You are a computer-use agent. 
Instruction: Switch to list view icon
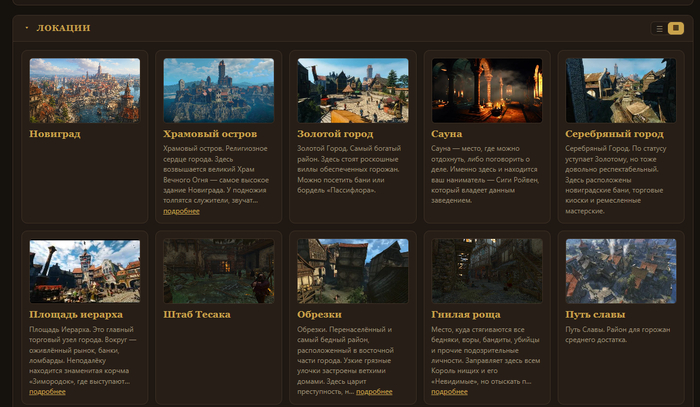click(659, 29)
